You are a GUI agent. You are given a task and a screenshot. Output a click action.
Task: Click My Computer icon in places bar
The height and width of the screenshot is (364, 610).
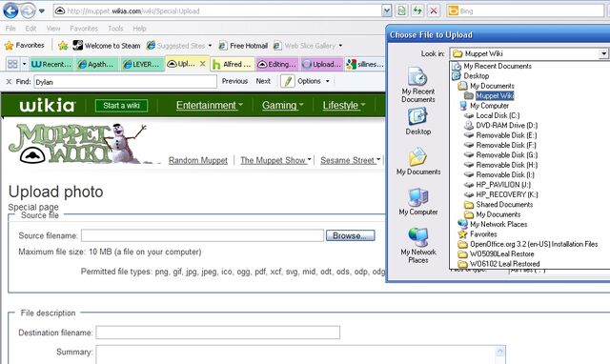coord(418,202)
